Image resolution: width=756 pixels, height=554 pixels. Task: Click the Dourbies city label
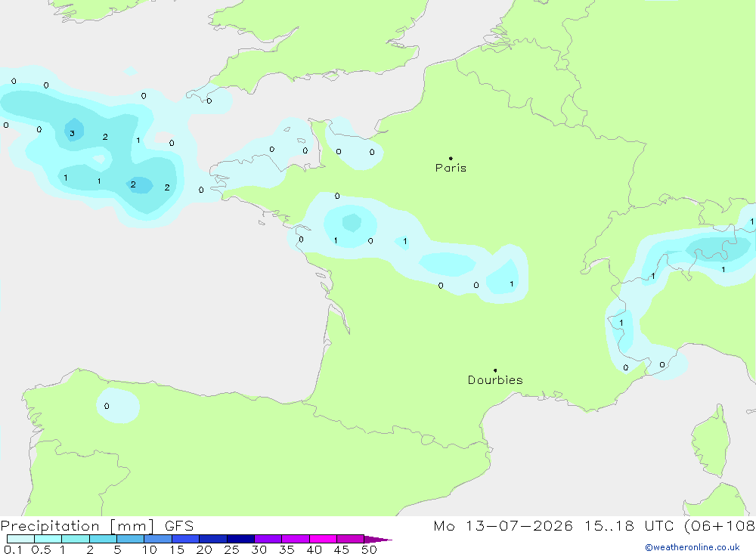click(x=495, y=380)
